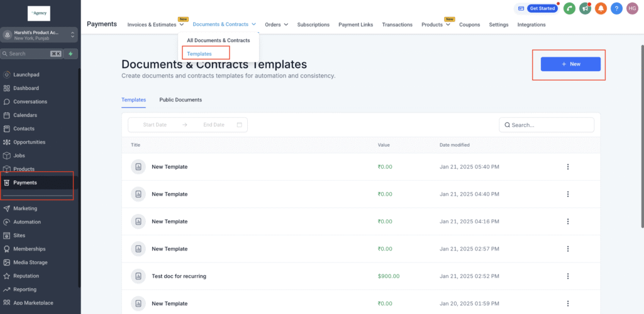
Task: Open the orange notifications bell
Action: point(601,8)
